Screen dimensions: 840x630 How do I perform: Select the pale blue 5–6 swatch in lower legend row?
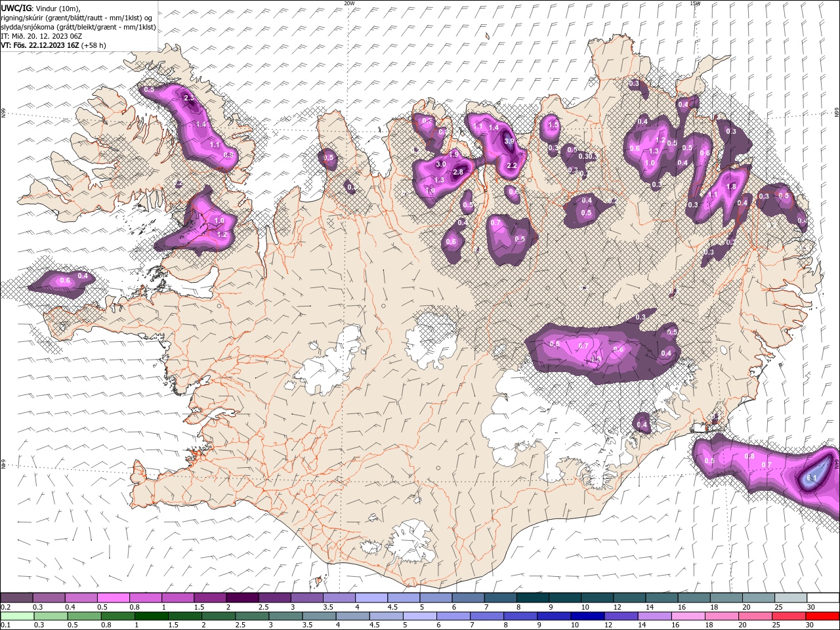click(x=420, y=616)
